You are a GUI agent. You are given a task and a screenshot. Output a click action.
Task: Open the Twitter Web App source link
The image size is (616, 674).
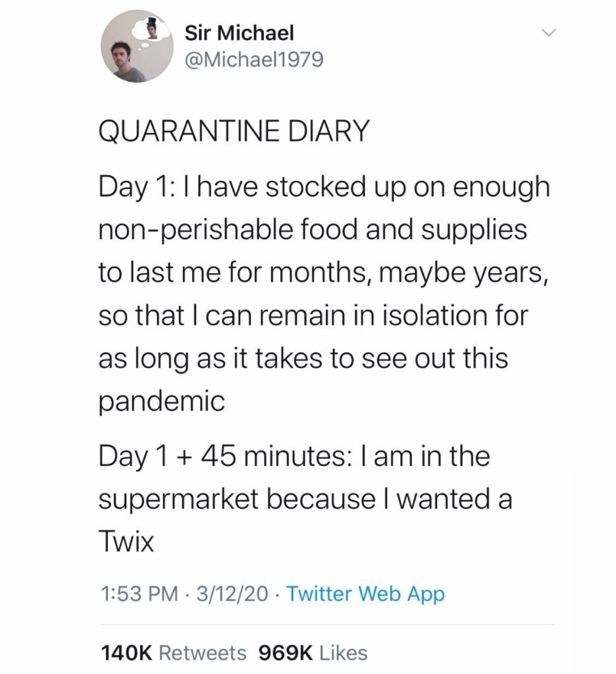click(367, 594)
